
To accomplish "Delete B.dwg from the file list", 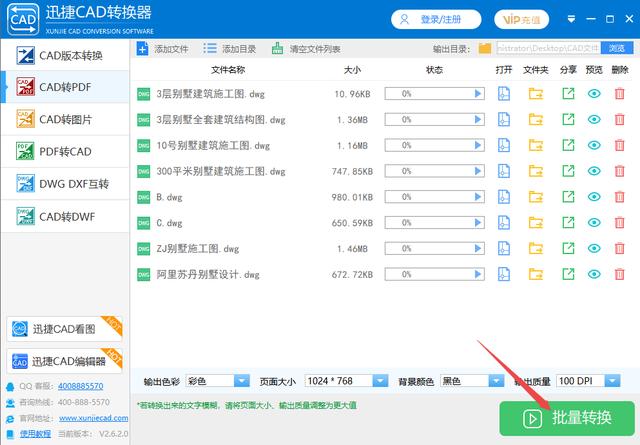I will [620, 197].
